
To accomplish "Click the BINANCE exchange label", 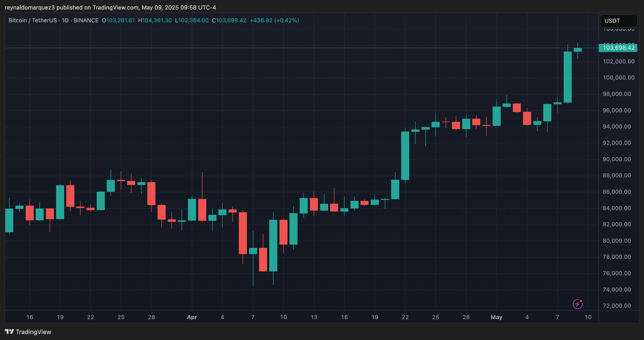I will [86, 20].
